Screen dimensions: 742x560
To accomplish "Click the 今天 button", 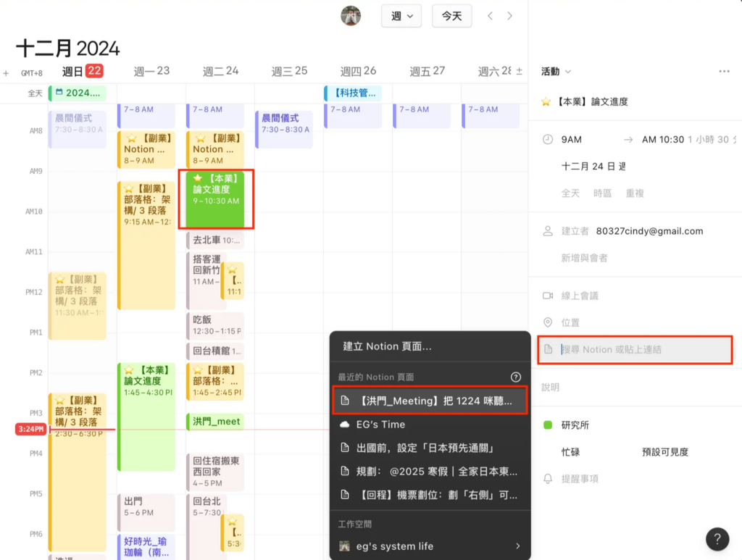I will coord(451,16).
